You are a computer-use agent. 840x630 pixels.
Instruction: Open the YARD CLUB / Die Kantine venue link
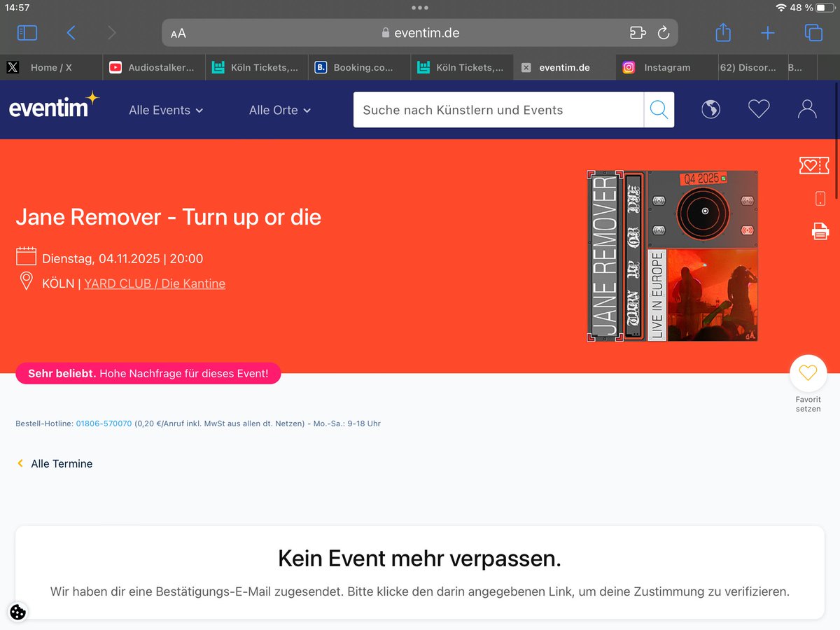point(155,283)
